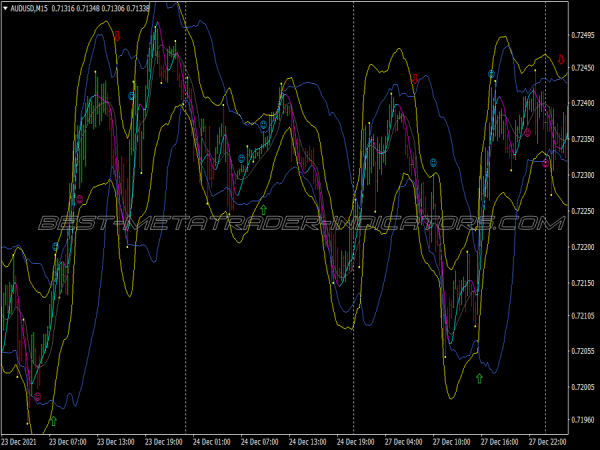Select the magenta smiley near the chart's bottom-left low

coord(38,397)
